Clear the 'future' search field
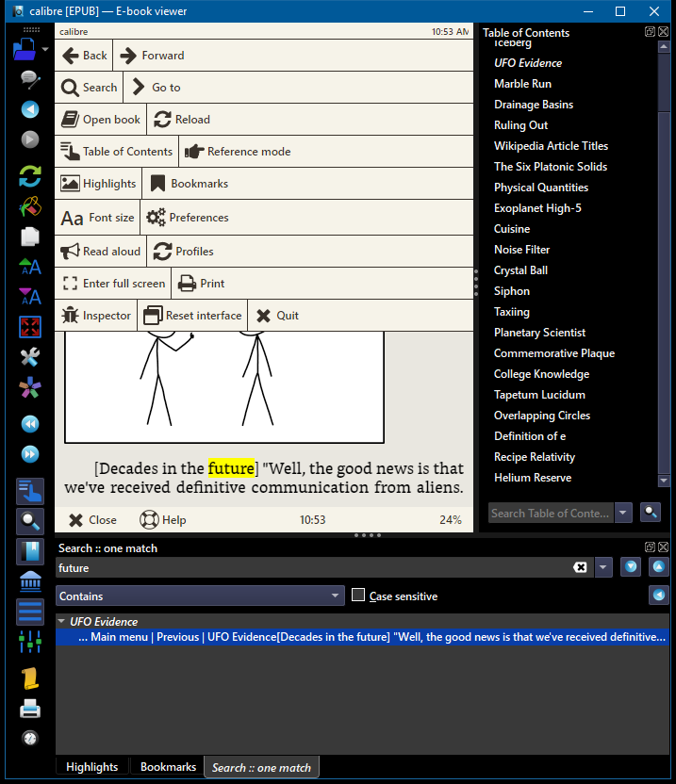Viewport: 676px width, 784px height. point(580,567)
